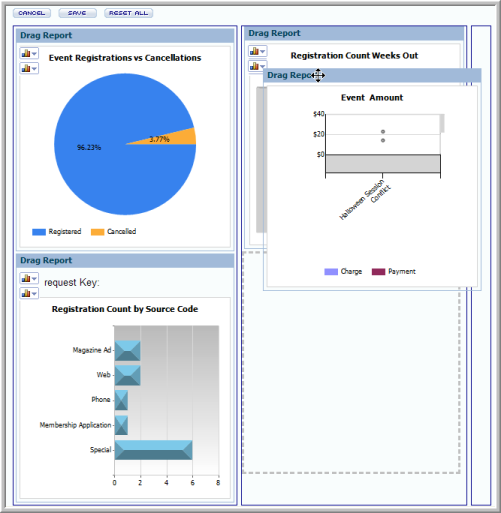Click the 'Cancelled' legend text

[x=122, y=232]
